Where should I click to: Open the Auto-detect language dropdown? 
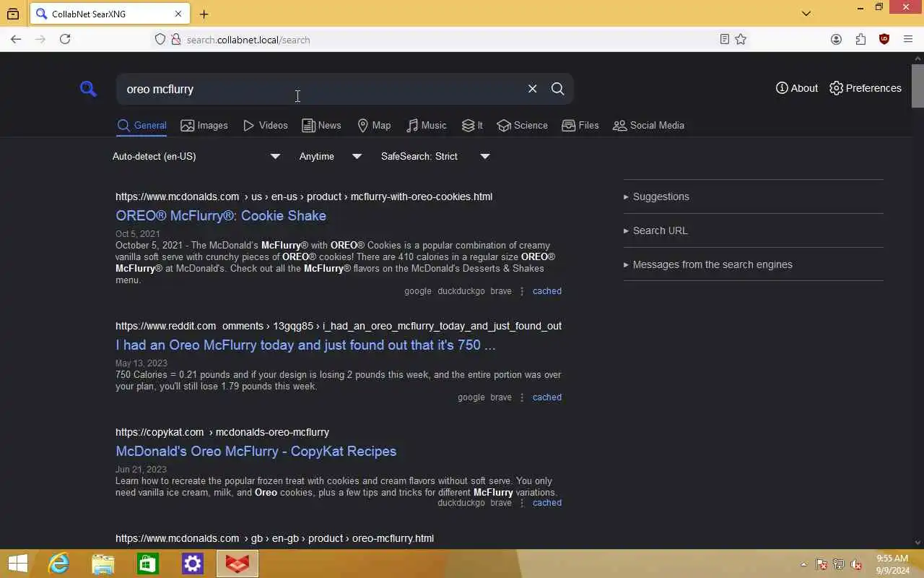click(x=196, y=156)
